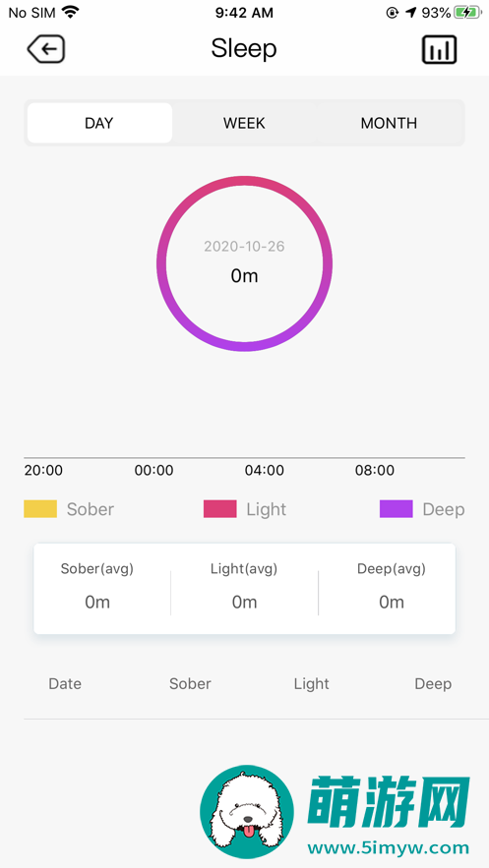Tap the Wi-Fi status icon
This screenshot has height=868, width=489.
click(70, 12)
